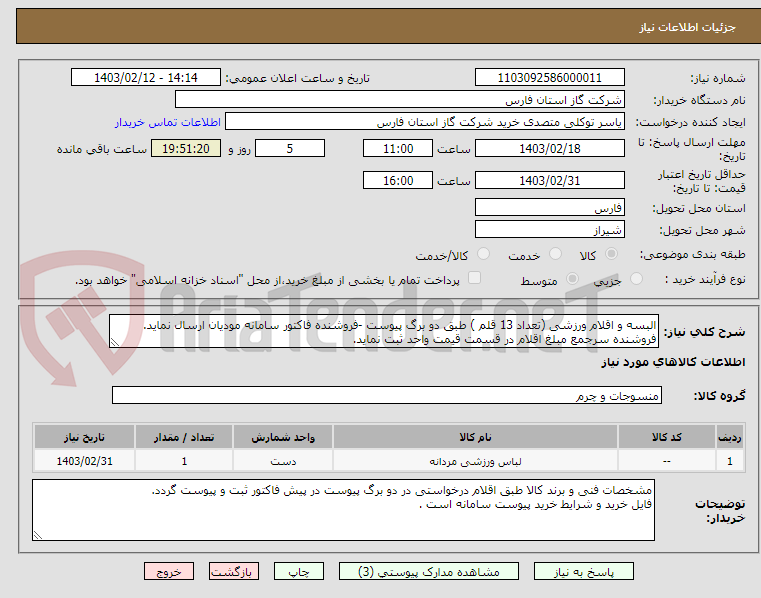
Task: Click the remaining time 19:51:20 field
Action: coord(186,149)
